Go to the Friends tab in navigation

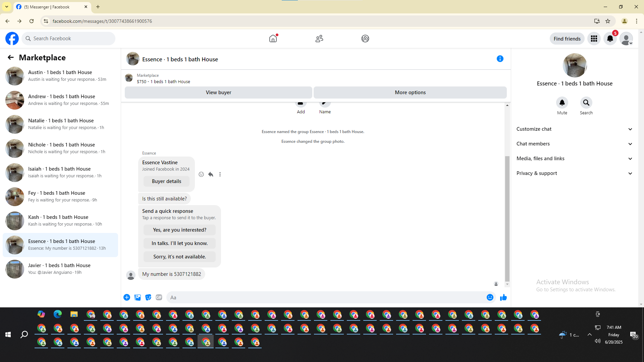[x=319, y=39]
